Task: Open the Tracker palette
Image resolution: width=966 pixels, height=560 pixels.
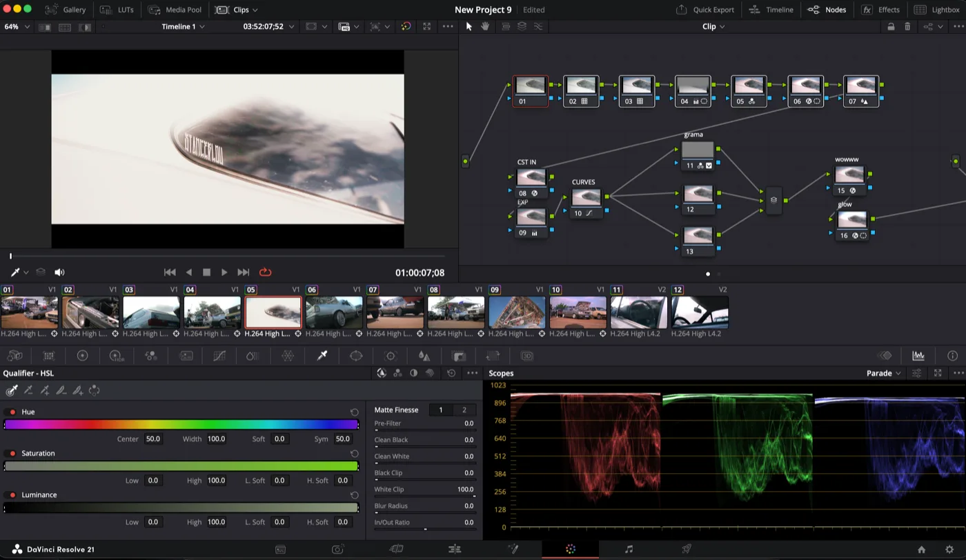Action: 391,356
